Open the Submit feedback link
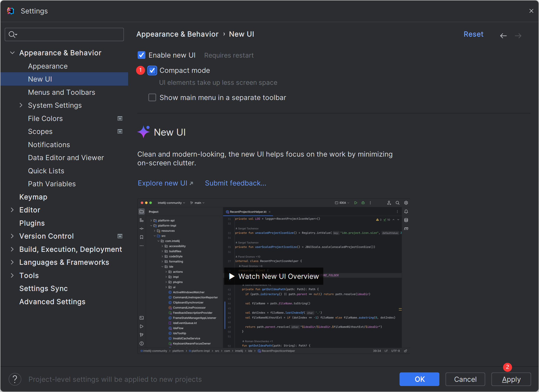539x392 pixels. click(235, 183)
